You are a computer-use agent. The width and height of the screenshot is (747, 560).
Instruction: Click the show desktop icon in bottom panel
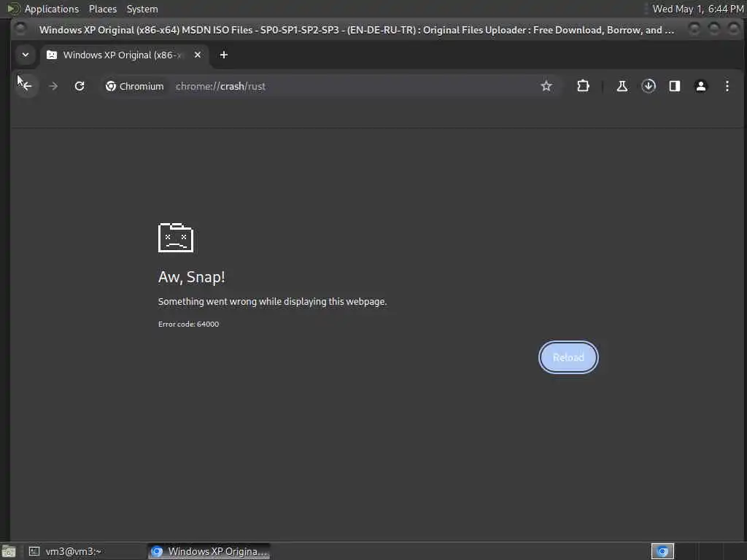pos(9,551)
